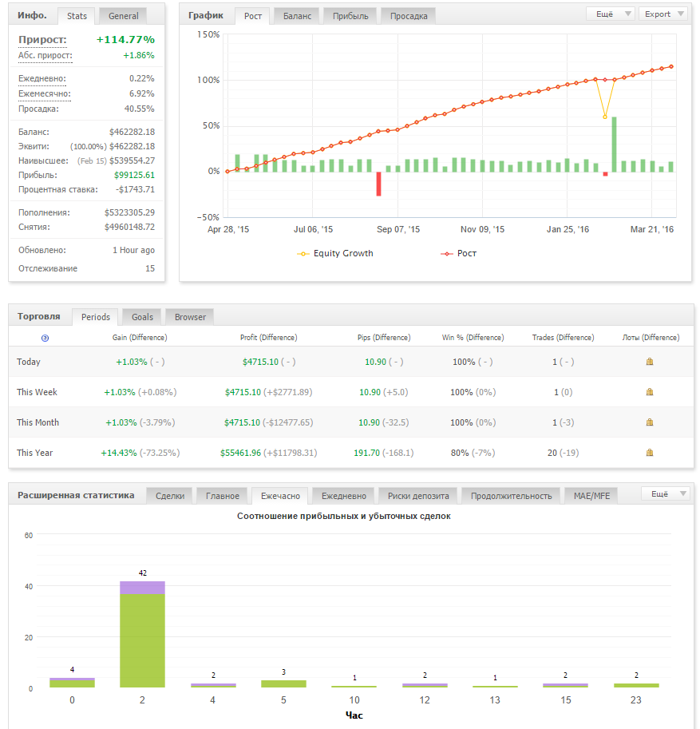Click the Ежемесячно label link

coord(44,93)
